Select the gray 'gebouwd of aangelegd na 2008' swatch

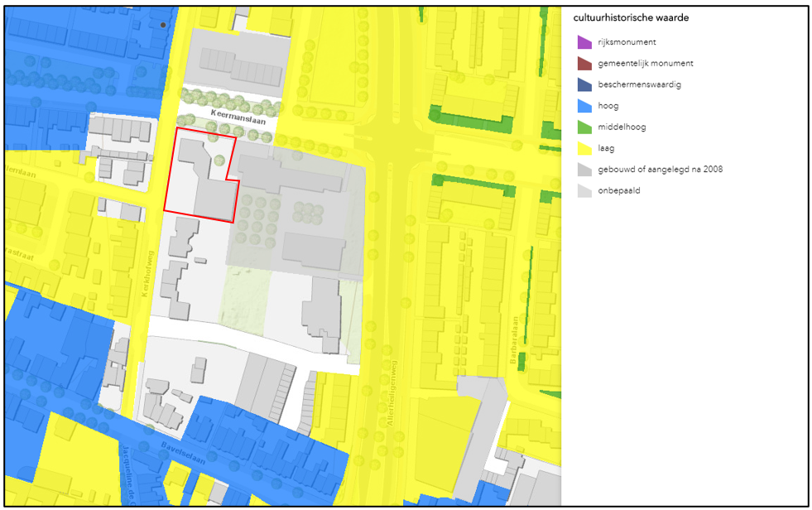[x=584, y=170]
